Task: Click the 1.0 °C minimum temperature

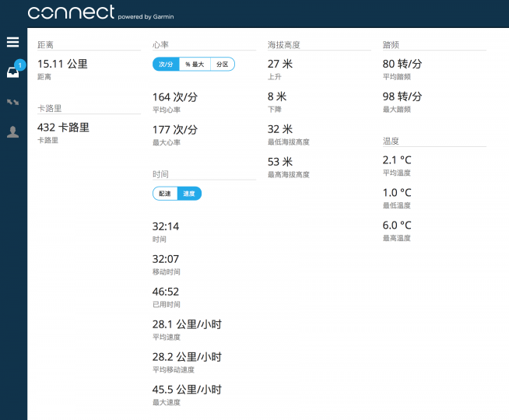Action: click(397, 193)
